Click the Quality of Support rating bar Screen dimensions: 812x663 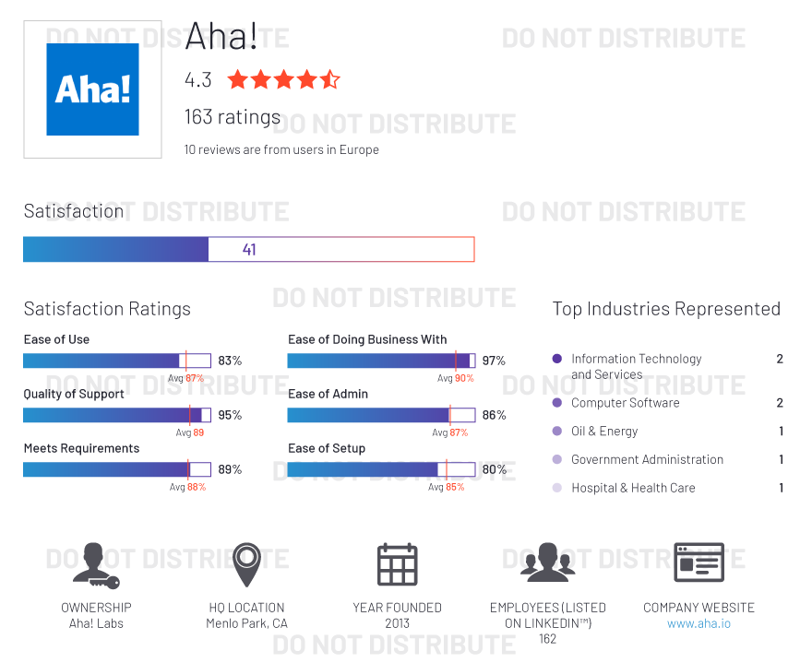(117, 415)
